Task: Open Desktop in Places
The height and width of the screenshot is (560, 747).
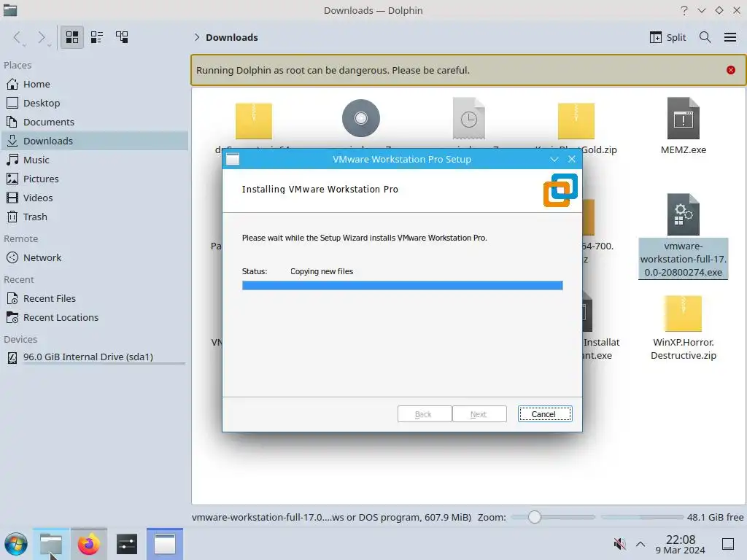Action: click(x=94, y=103)
